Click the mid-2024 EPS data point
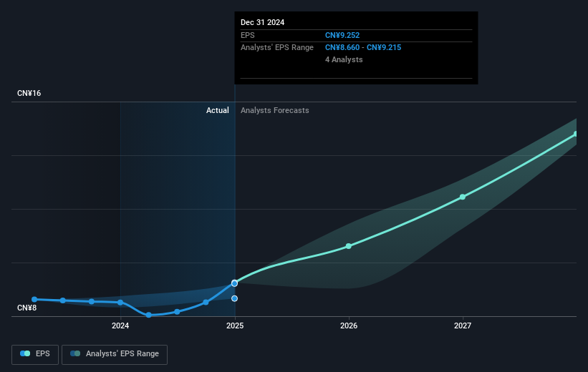This screenshot has width=588, height=372. tap(178, 312)
